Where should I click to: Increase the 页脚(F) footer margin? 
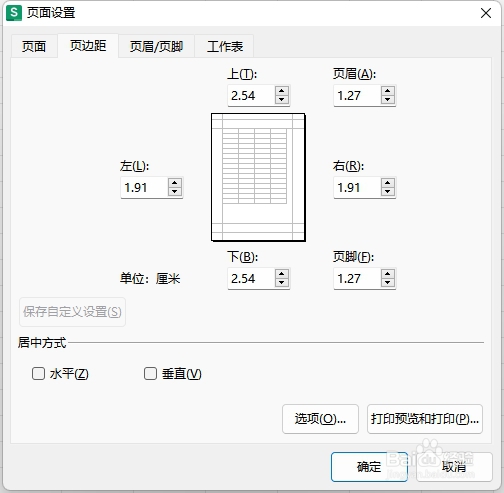pyautogui.click(x=388, y=274)
